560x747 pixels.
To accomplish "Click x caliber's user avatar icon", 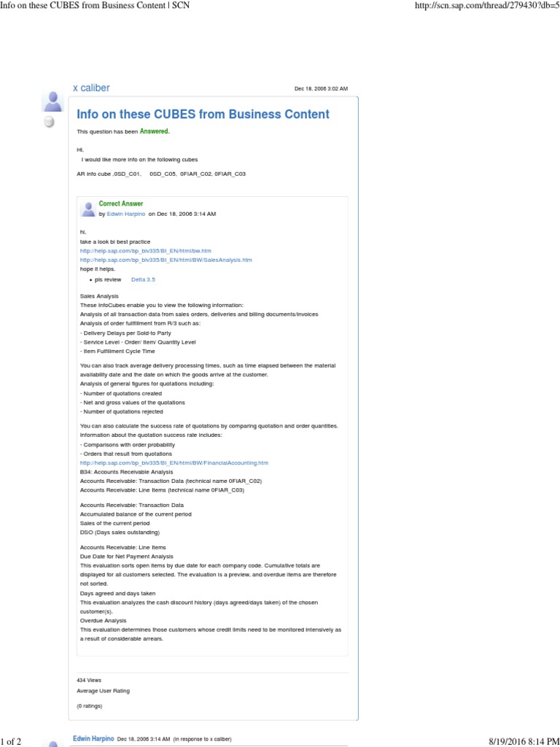I will [53, 101].
